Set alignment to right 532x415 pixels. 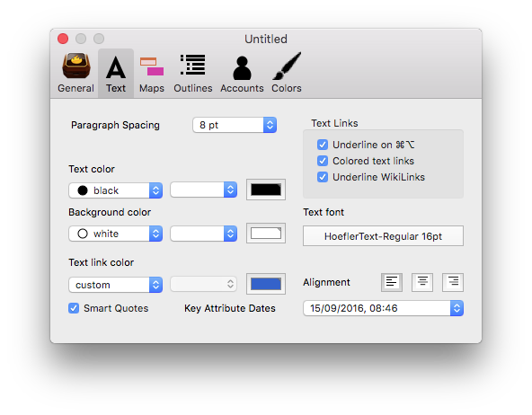point(453,282)
